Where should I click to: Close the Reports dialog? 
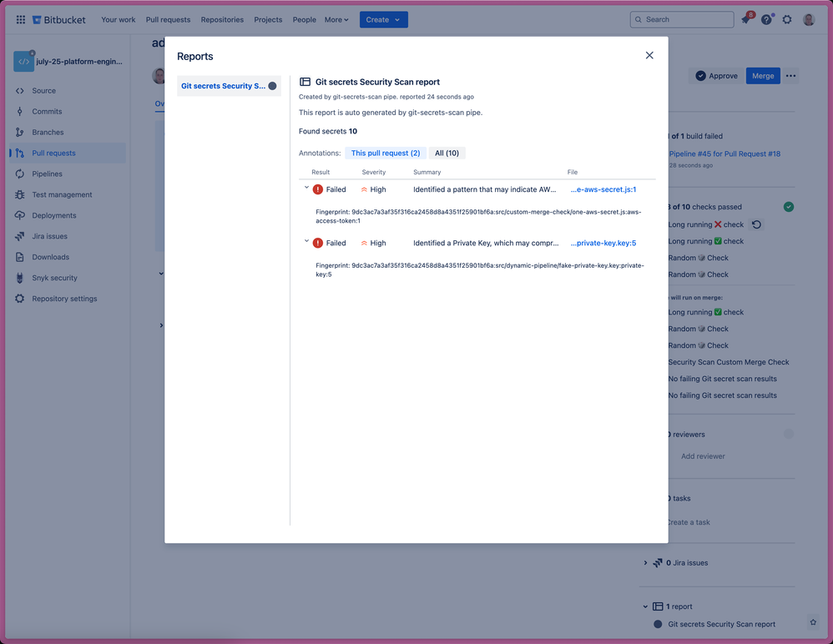[x=649, y=55]
